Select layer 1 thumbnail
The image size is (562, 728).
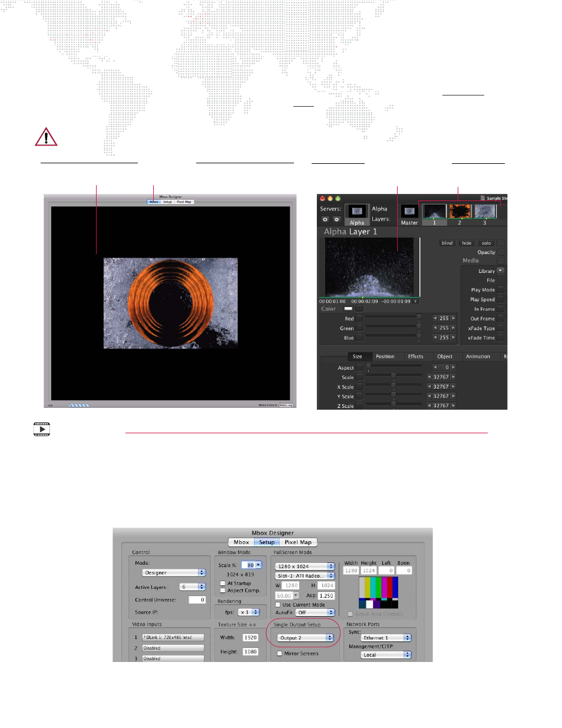[x=435, y=212]
